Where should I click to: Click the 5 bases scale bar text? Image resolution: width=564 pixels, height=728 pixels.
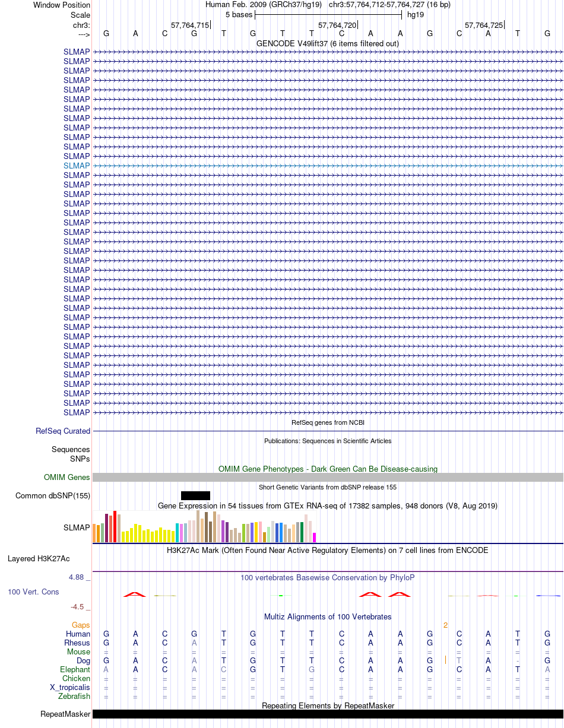click(239, 15)
